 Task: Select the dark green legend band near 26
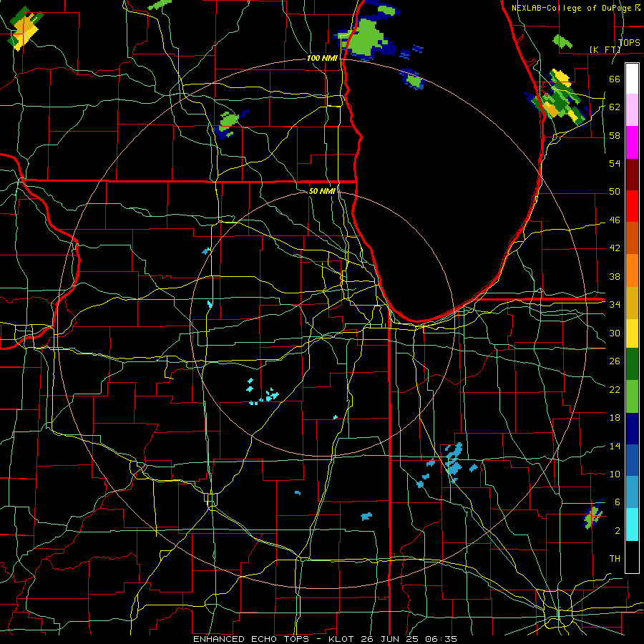click(632, 364)
